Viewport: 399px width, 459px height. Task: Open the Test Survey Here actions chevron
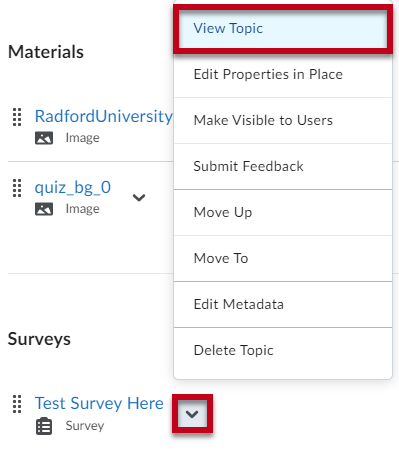[192, 414]
